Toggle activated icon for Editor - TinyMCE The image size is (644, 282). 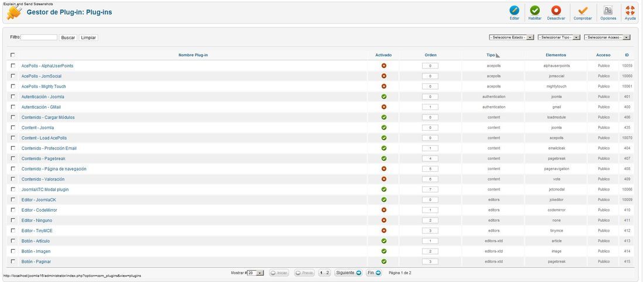[x=383, y=230]
